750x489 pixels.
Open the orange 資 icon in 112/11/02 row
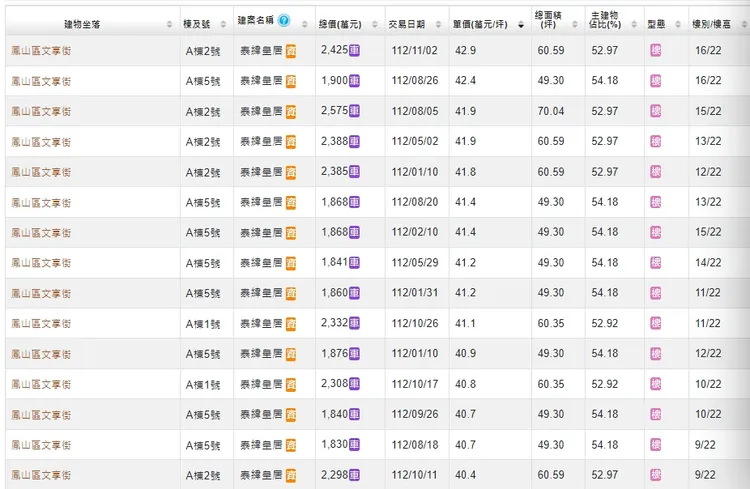click(x=291, y=51)
